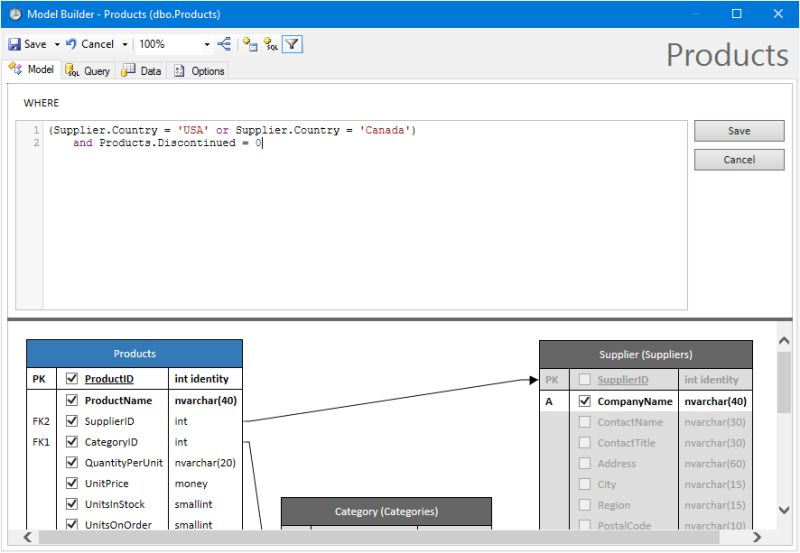Uncheck the ProductID checkbox
Screen dimensions: 800x553
(72, 379)
